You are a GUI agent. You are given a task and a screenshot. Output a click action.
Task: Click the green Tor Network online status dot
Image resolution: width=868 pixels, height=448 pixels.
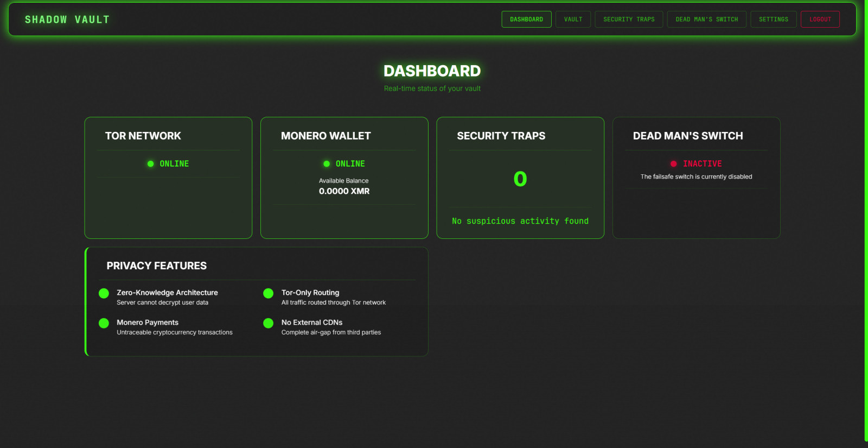tap(150, 164)
